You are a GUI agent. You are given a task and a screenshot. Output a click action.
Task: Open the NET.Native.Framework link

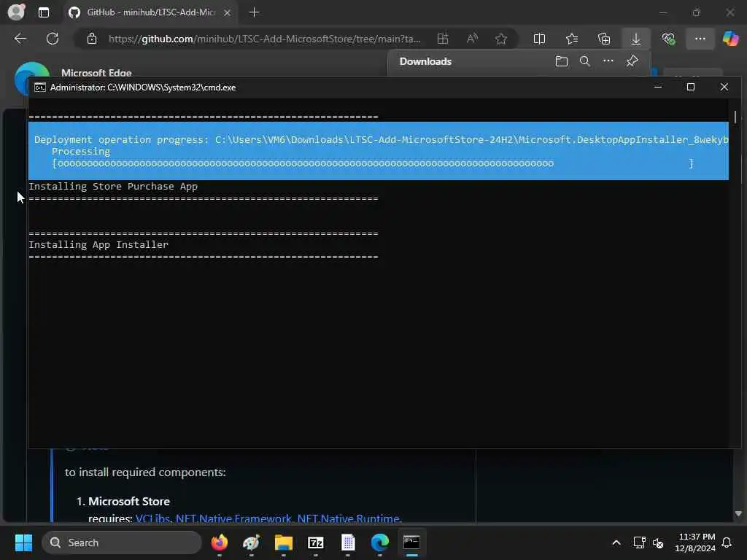pos(233,518)
